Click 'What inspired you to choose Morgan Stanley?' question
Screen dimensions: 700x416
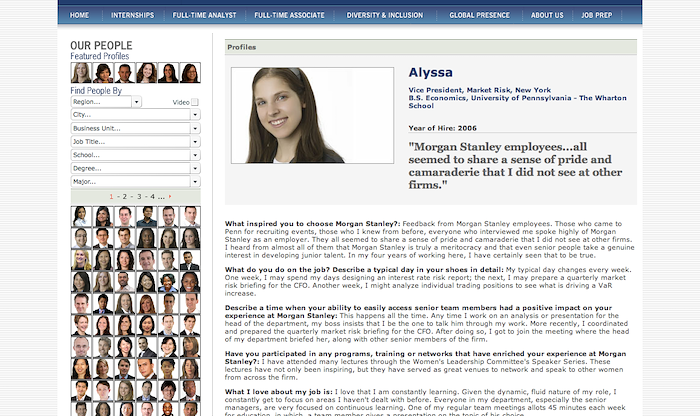[x=312, y=224]
